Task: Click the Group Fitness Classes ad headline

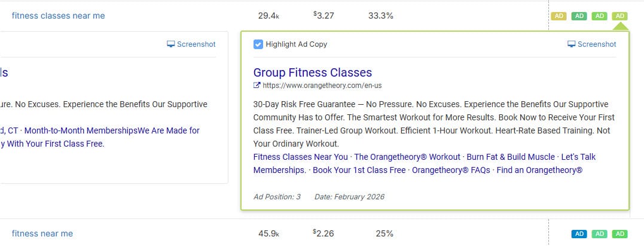Action: pos(313,72)
